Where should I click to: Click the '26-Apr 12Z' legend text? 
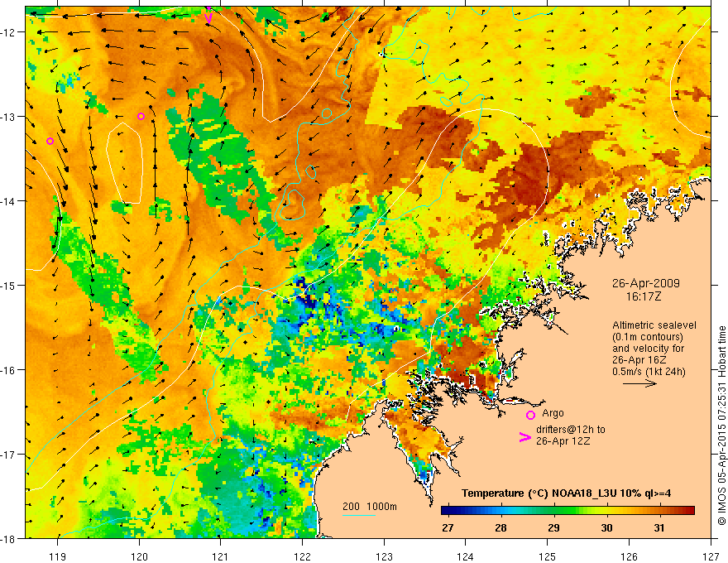[x=563, y=441]
